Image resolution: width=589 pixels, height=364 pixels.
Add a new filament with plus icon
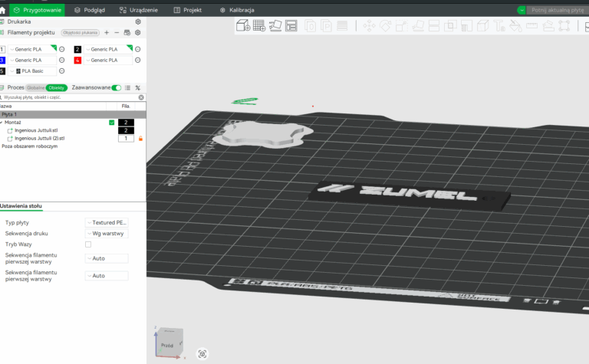pyautogui.click(x=107, y=33)
